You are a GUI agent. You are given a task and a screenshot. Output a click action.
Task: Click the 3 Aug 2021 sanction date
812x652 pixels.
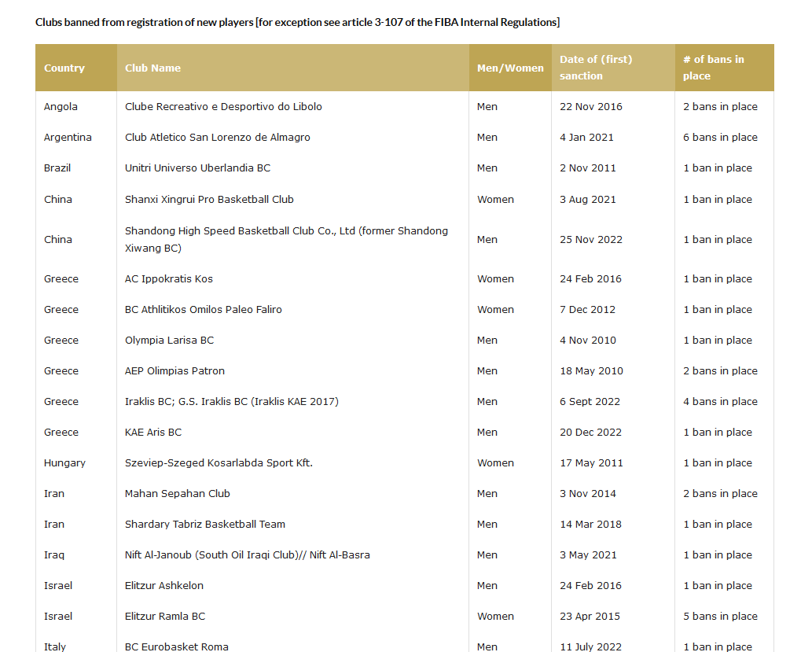588,200
